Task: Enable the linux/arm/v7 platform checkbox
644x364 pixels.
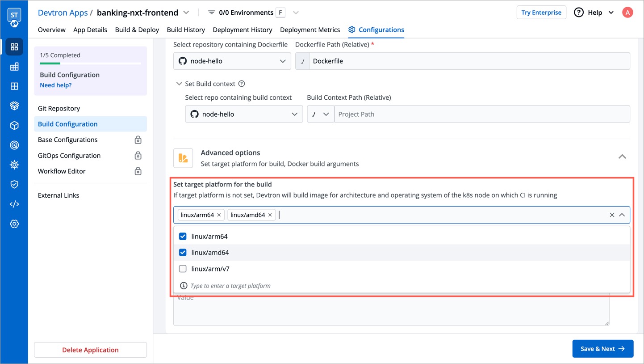Action: pyautogui.click(x=183, y=269)
